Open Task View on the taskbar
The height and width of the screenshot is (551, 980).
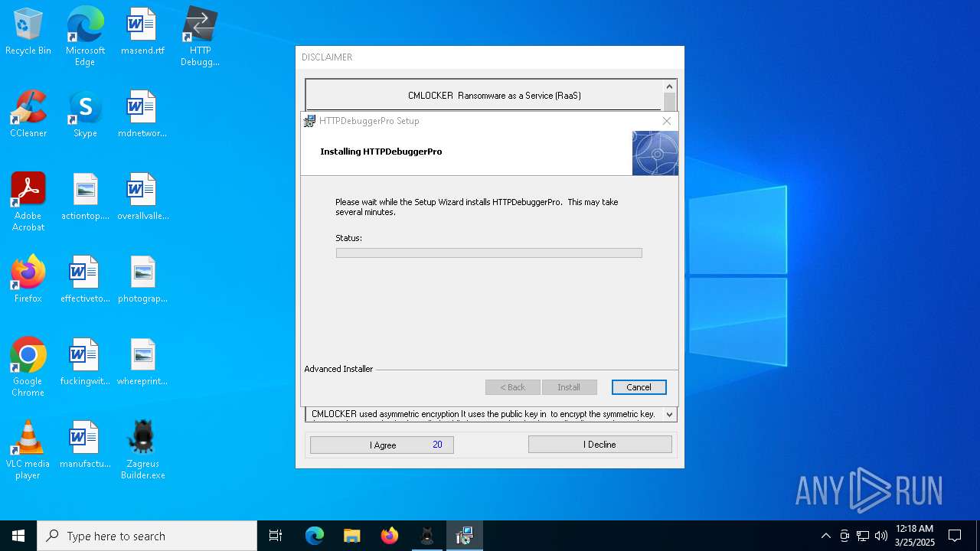276,536
